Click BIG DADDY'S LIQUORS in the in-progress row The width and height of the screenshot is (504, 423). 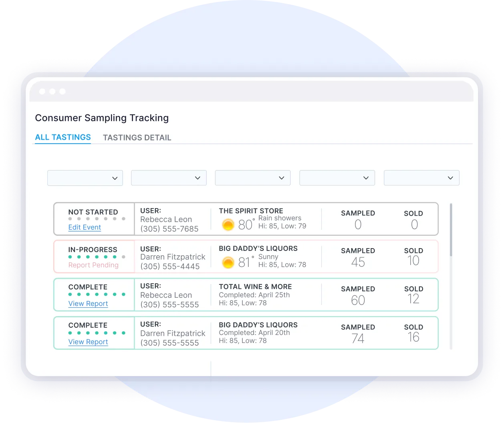pyautogui.click(x=258, y=249)
